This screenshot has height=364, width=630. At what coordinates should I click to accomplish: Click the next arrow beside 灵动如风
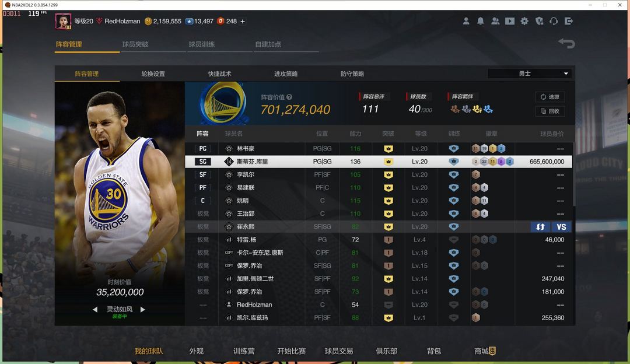click(143, 309)
